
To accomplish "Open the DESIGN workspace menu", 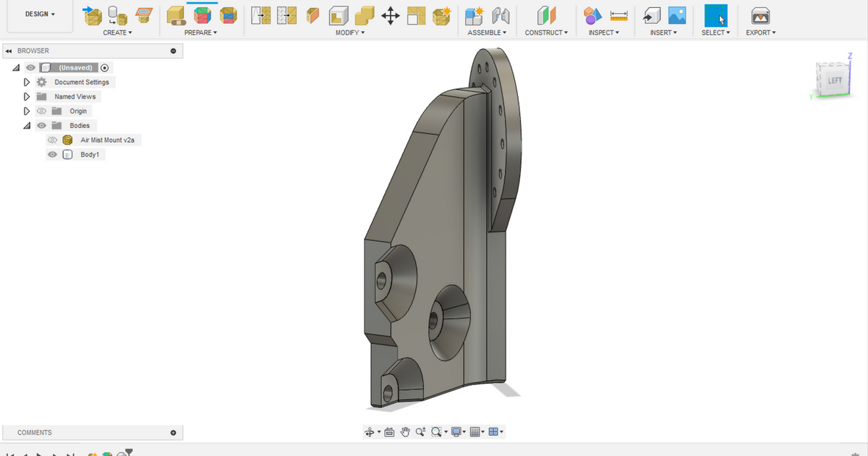I will [40, 13].
